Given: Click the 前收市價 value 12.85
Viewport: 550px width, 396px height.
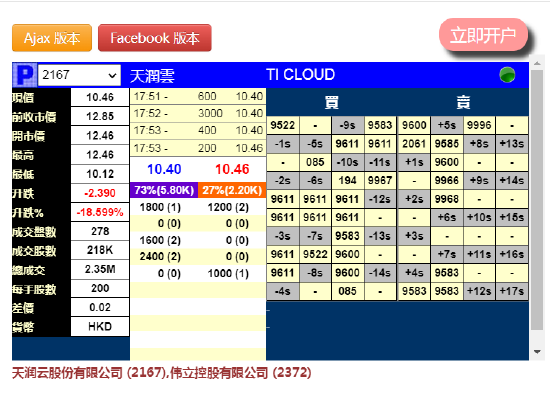Looking at the screenshot, I should (x=100, y=116).
